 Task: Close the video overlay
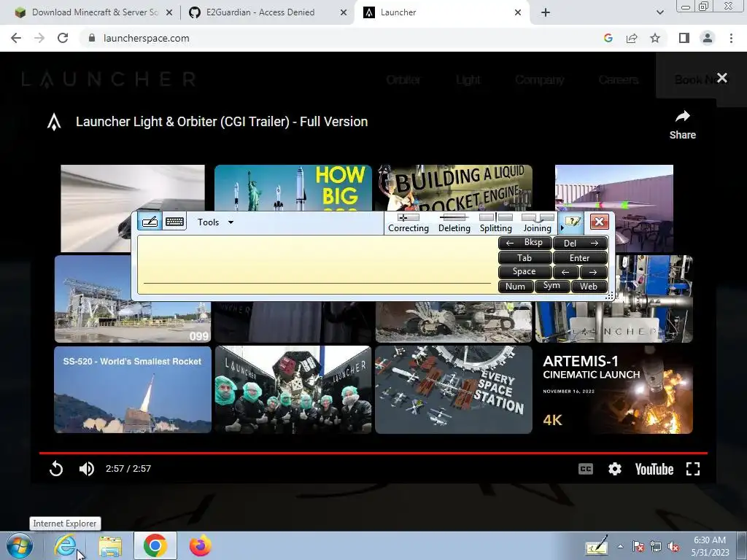pyautogui.click(x=721, y=77)
